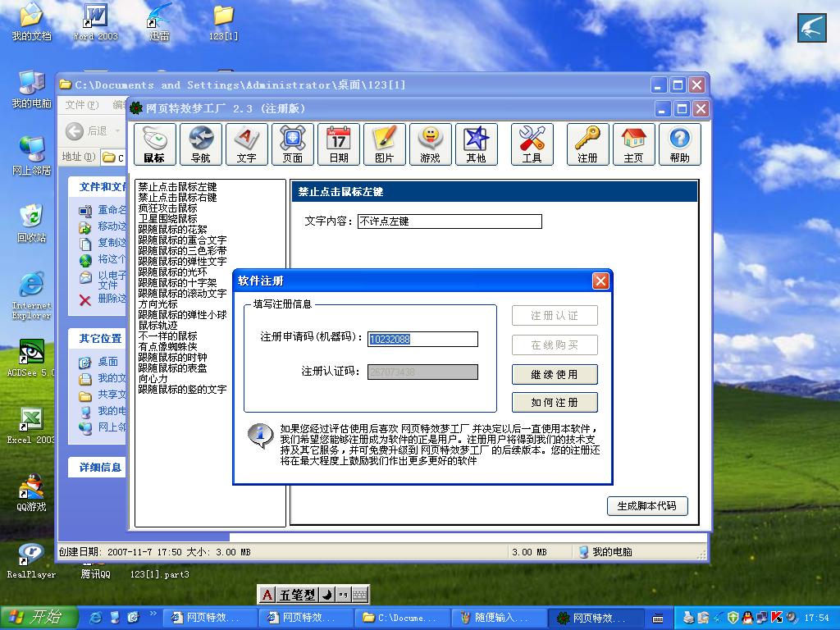Select 疯狂攻击鼠标 in effects list
840x630 pixels.
coord(167,208)
